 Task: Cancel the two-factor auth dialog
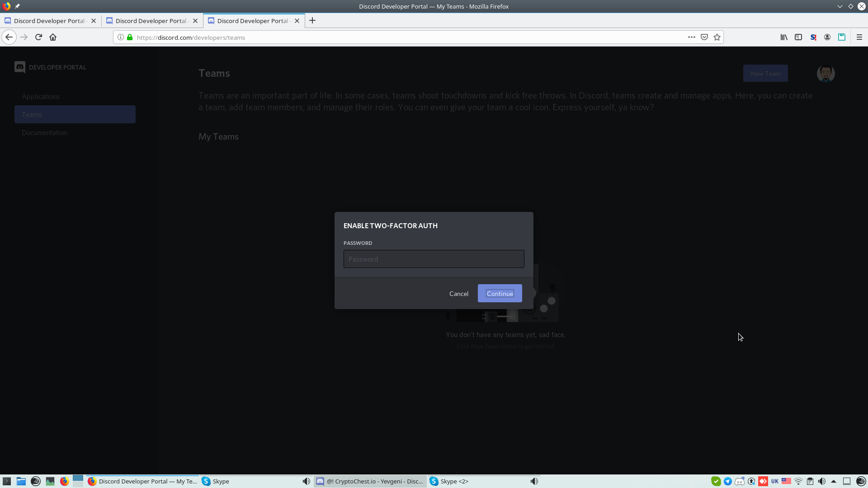pos(458,294)
